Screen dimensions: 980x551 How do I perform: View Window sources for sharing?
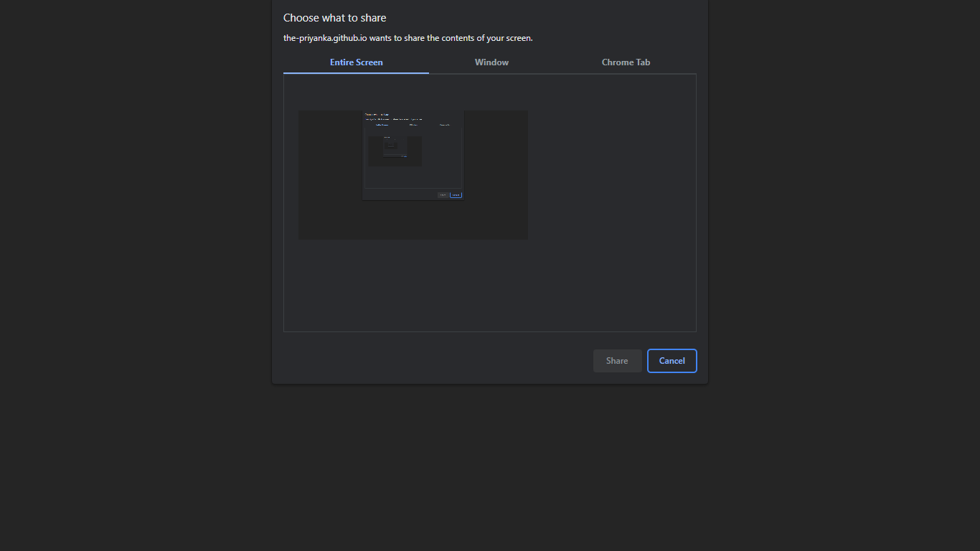pos(491,62)
